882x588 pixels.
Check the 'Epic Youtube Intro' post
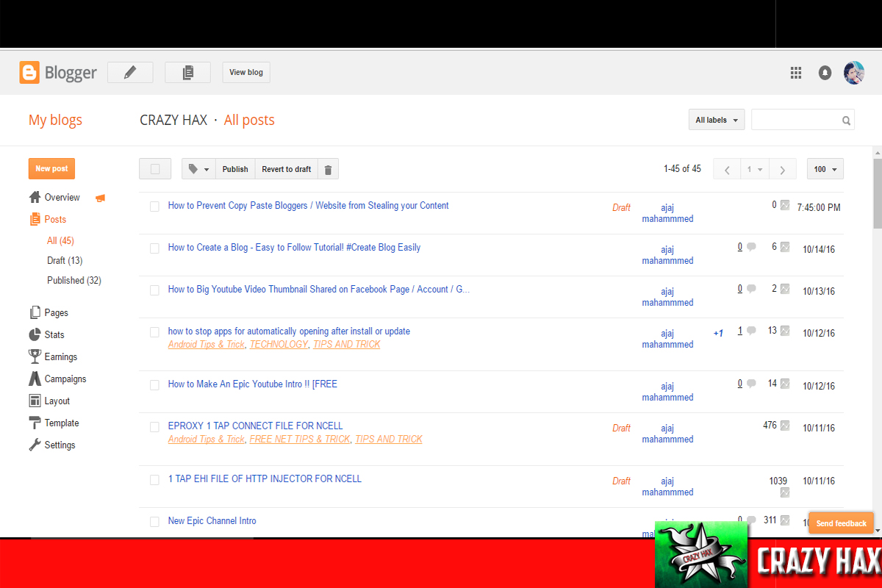tap(154, 385)
